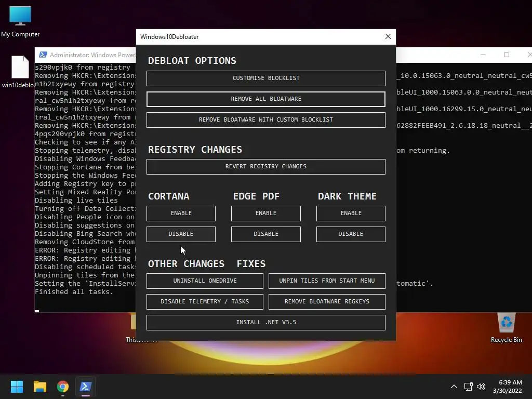Disable Dark Theme

pos(351,234)
